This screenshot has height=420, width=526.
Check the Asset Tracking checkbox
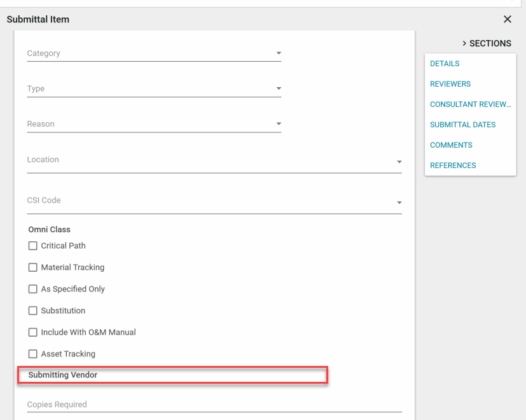tap(33, 354)
